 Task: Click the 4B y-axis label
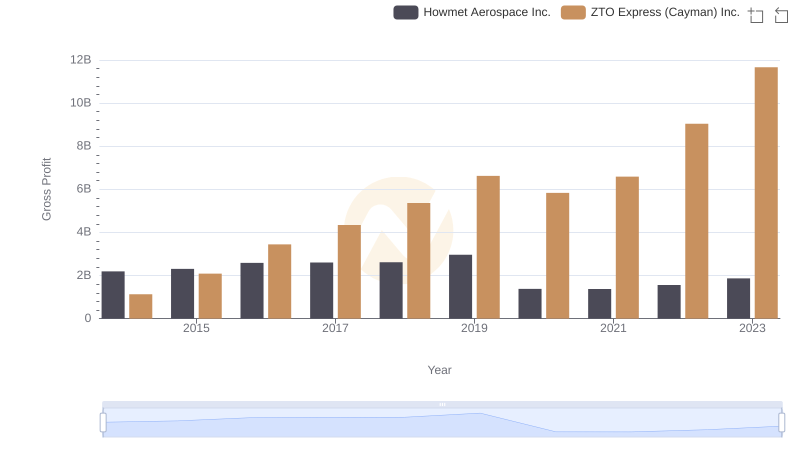84,232
